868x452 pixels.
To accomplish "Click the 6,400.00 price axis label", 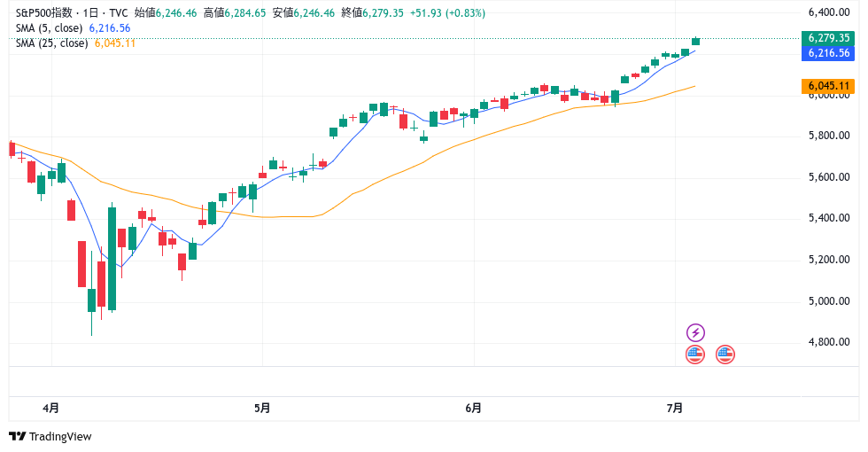I will click(x=829, y=12).
